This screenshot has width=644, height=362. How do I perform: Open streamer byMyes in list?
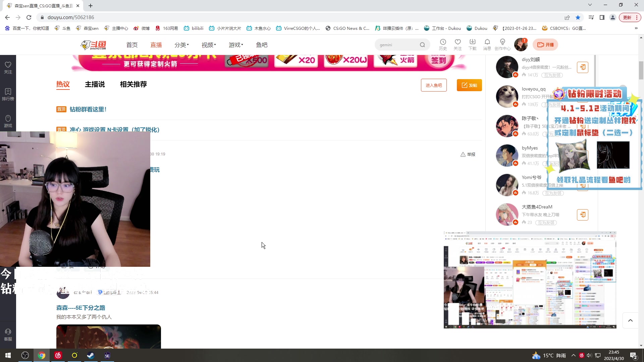point(530,148)
